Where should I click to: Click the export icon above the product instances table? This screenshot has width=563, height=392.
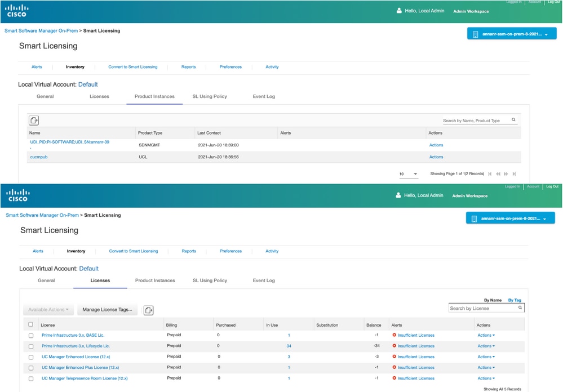coord(34,121)
